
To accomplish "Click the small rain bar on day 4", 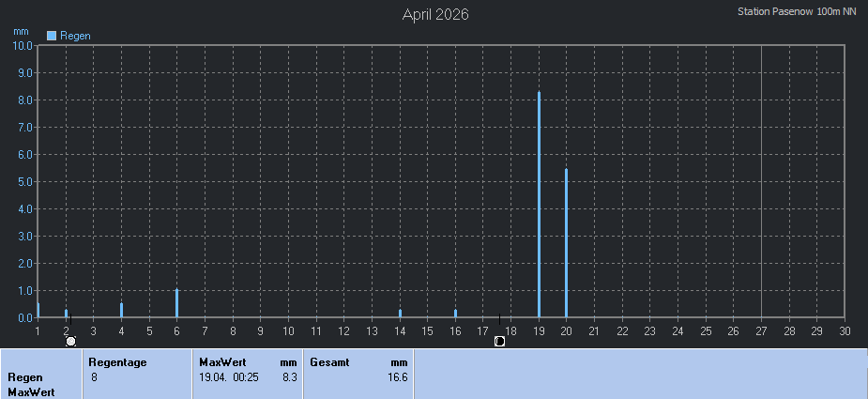I will (x=121, y=310).
